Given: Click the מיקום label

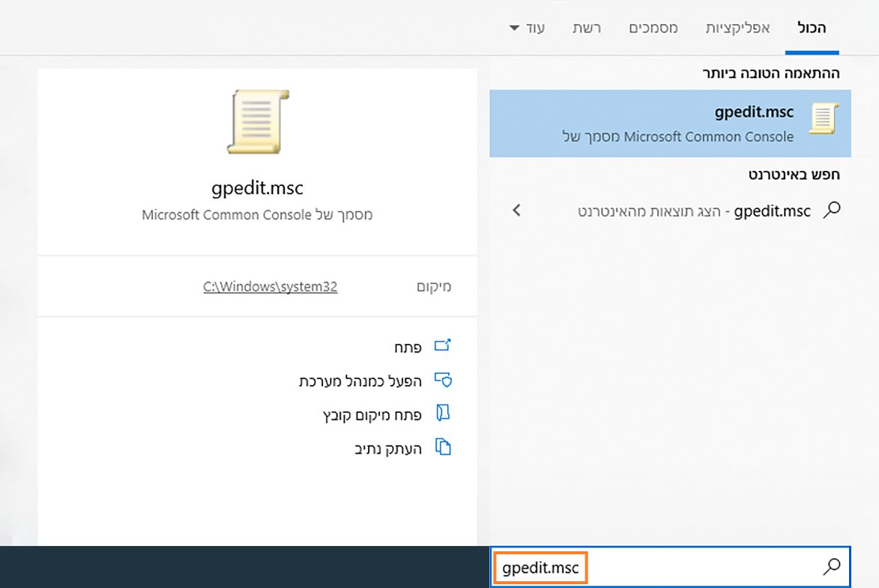Looking at the screenshot, I should (x=434, y=286).
